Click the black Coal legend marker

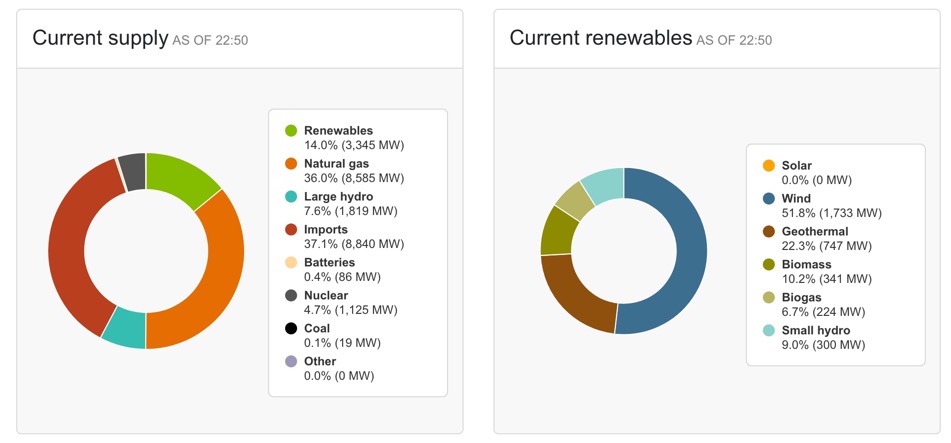point(291,329)
